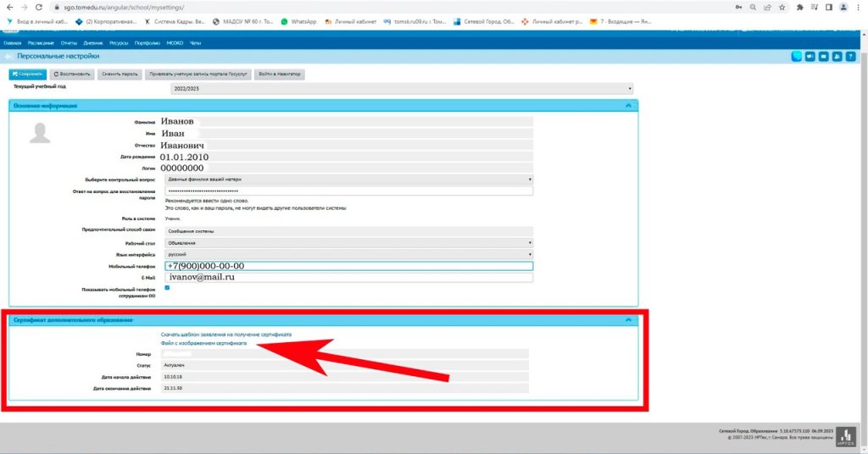Open the Язык интерфейса language dropdown
Image resolution: width=868 pixels, height=454 pixels.
coord(348,254)
